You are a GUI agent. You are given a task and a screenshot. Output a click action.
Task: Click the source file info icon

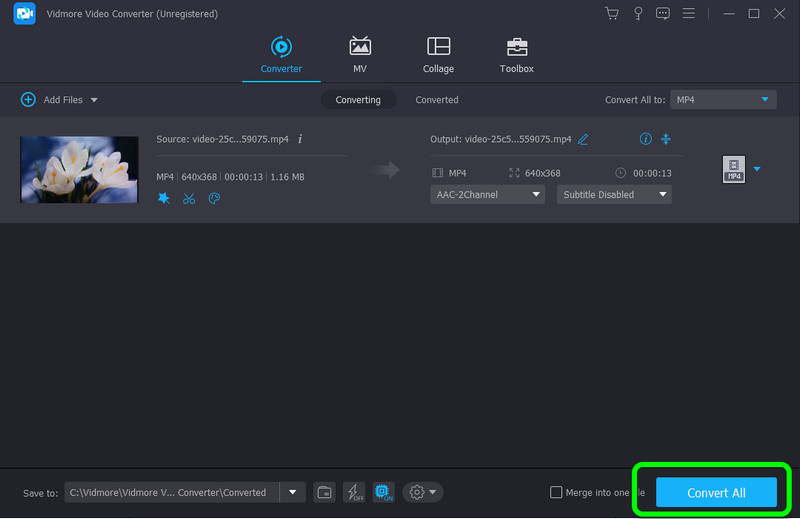[300, 139]
